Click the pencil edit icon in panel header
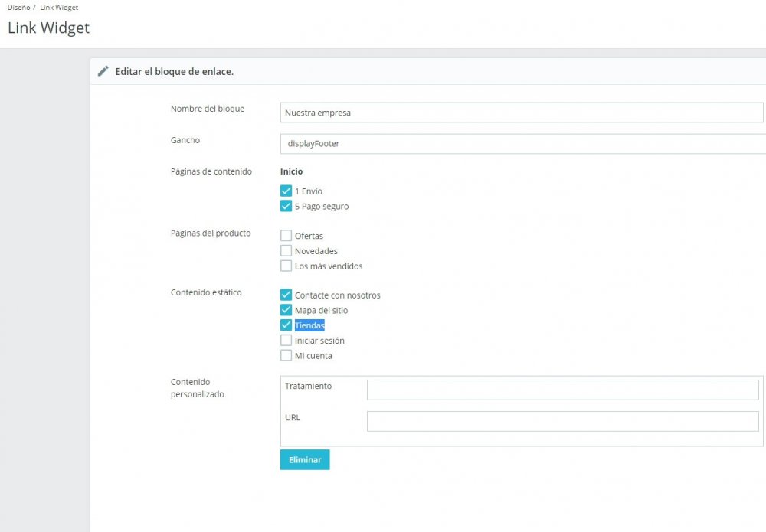The height and width of the screenshot is (532, 766). [103, 71]
